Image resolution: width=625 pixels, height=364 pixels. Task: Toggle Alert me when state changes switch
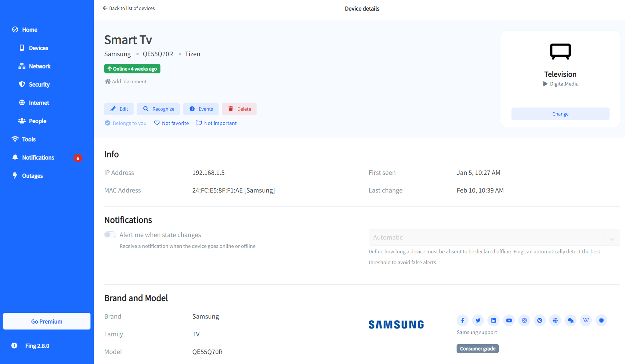click(110, 235)
